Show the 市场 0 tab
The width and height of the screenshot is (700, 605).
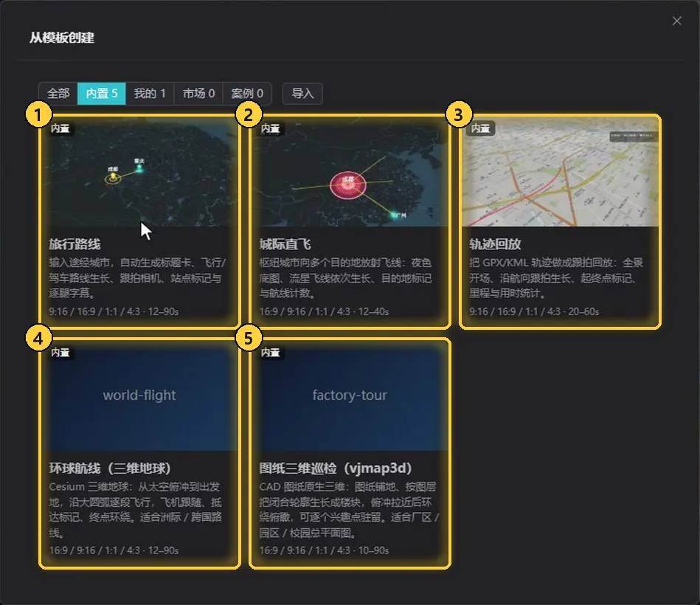[198, 93]
